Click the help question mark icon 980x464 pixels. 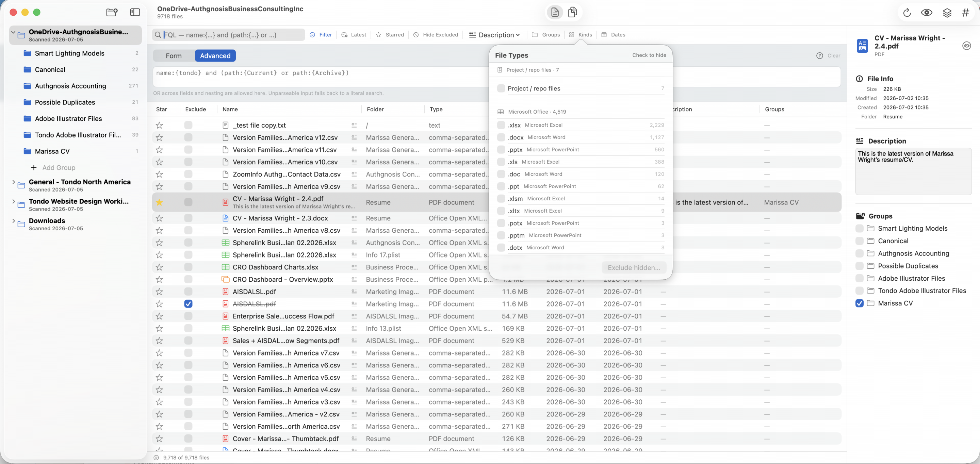pos(819,55)
